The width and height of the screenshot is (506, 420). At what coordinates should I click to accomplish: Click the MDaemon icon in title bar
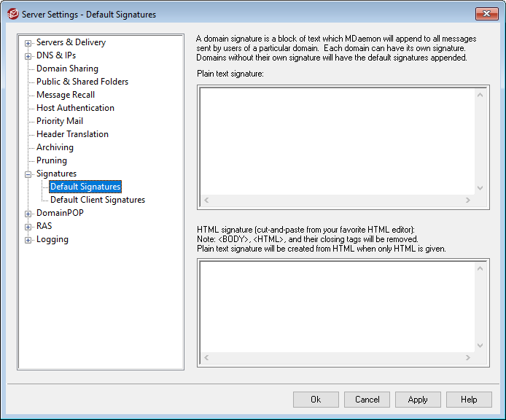(x=12, y=15)
